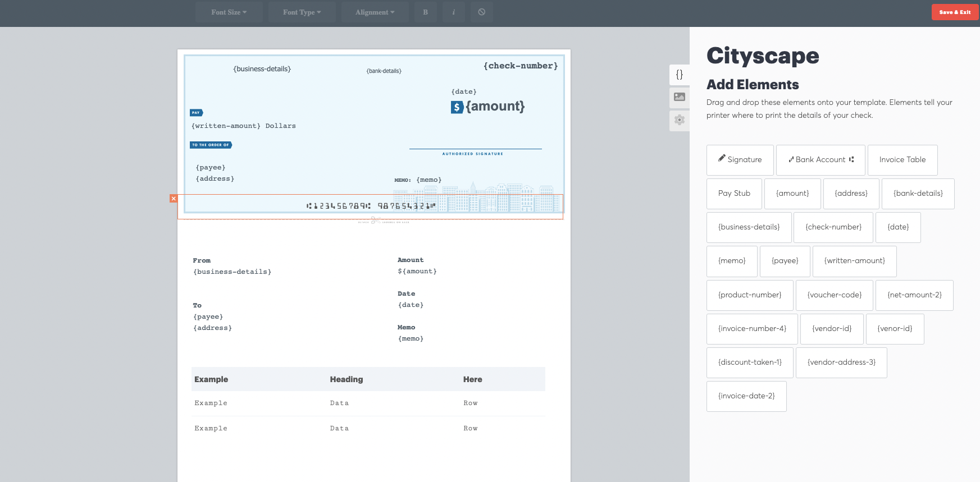Open the curly braces elements panel

[x=680, y=75]
